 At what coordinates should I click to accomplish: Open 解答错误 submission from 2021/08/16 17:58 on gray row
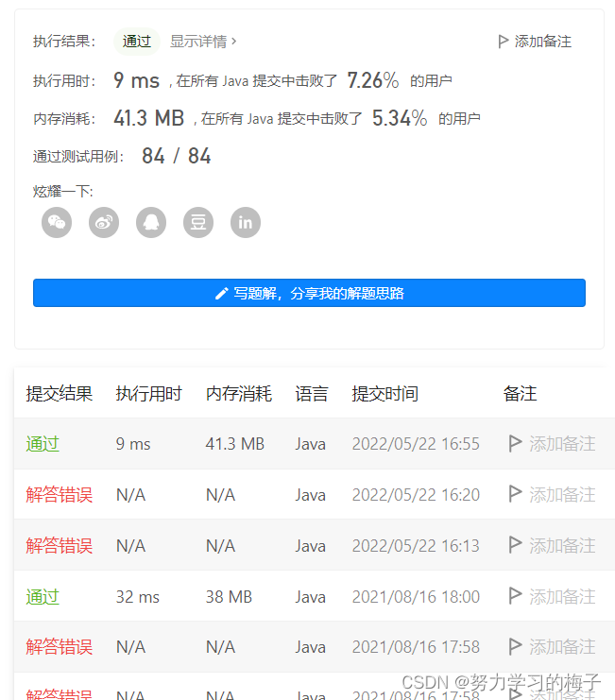click(x=59, y=647)
